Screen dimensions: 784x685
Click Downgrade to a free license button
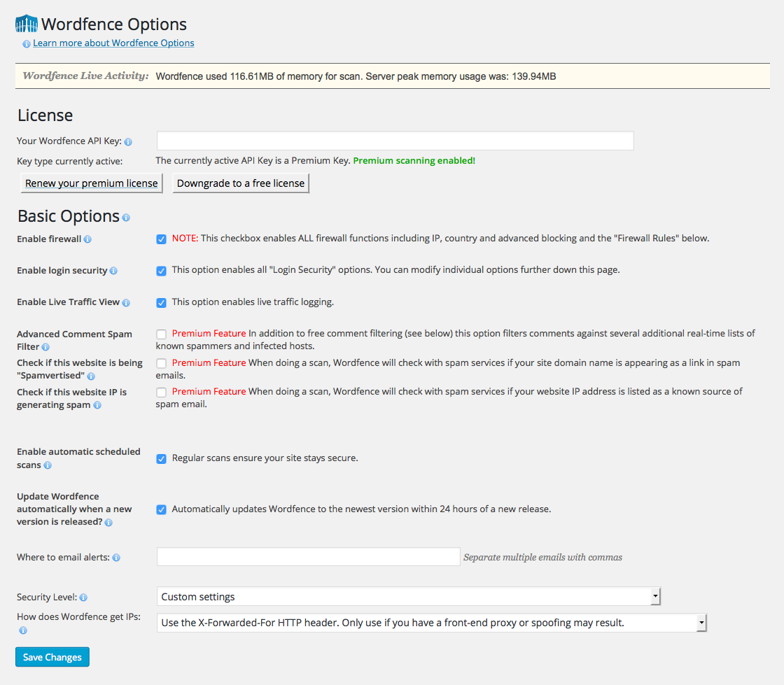[241, 183]
